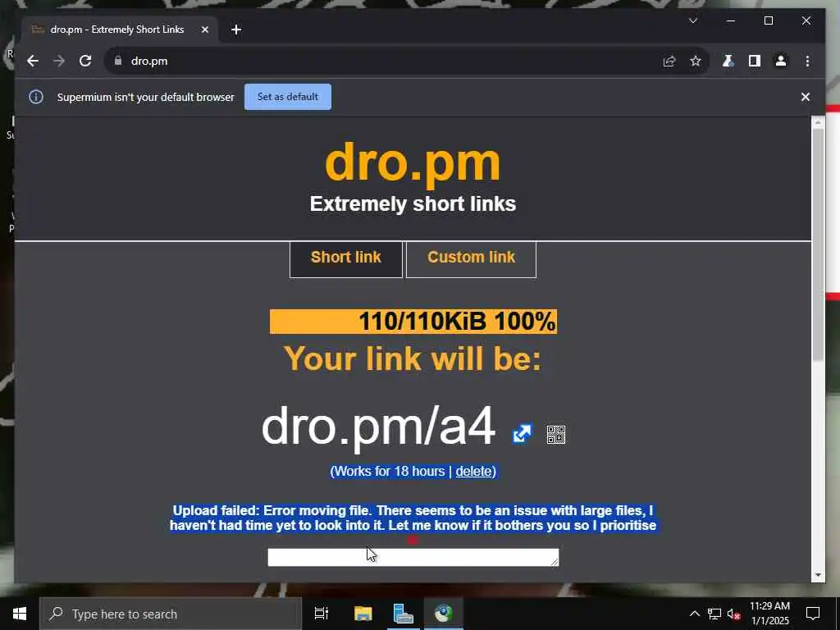Open a new browser tab
The height and width of the screenshot is (630, 840).
point(236,30)
